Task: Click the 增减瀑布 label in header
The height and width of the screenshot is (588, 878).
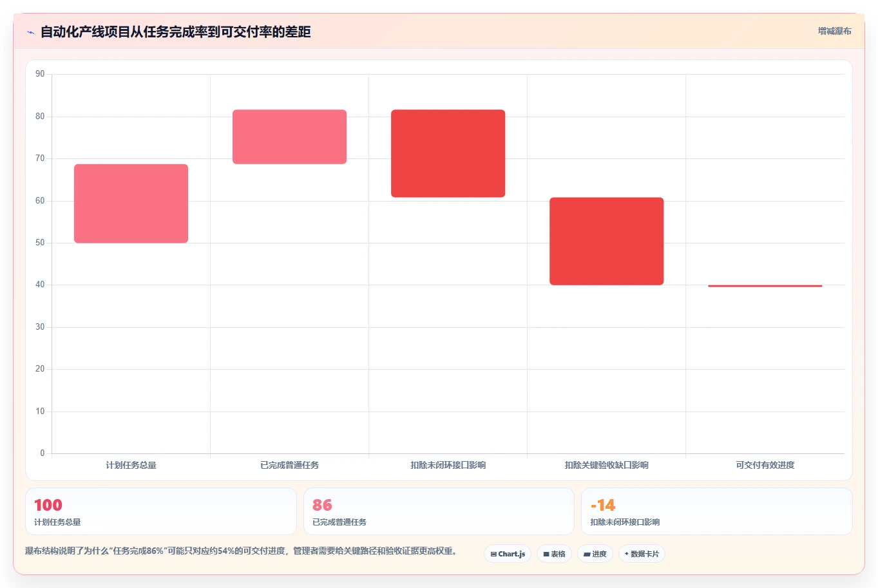Action: tap(834, 31)
